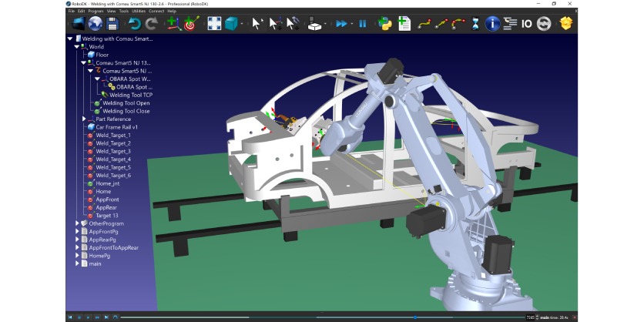Add a Python program with Python icon
644x322 pixels.
click(384, 24)
